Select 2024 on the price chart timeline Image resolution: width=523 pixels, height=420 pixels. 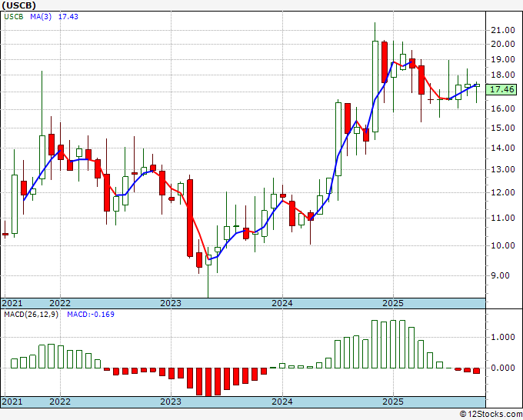[x=281, y=303]
